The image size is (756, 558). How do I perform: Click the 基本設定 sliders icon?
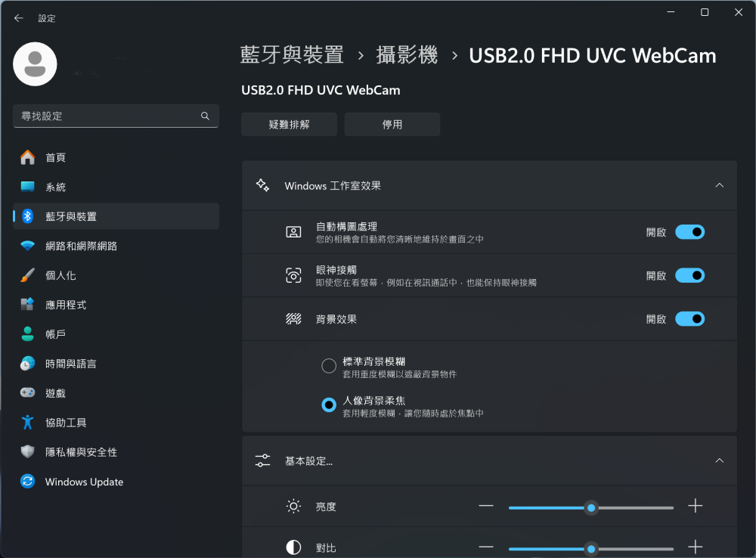point(263,460)
